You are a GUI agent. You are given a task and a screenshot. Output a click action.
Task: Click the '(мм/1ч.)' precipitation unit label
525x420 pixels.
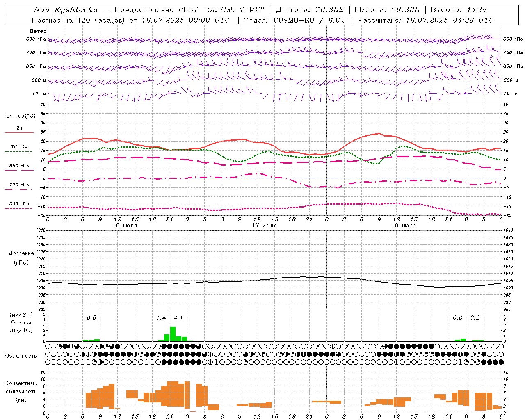click(21, 330)
